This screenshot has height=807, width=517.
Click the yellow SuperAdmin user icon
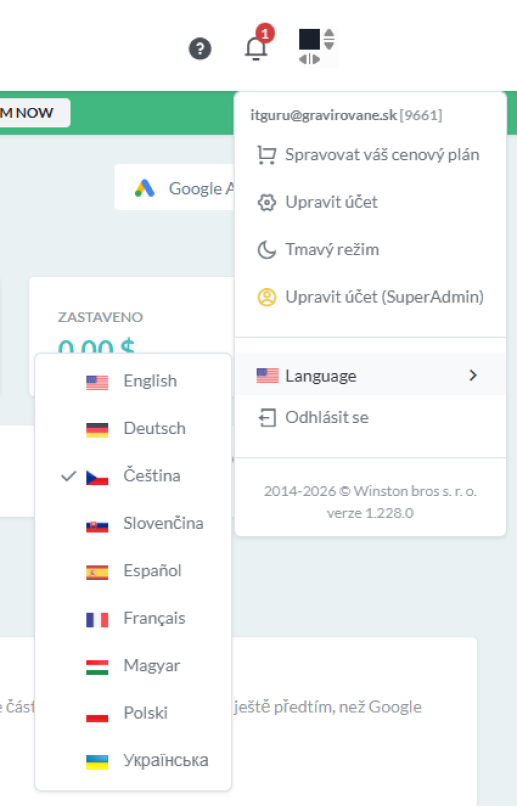tap(266, 297)
